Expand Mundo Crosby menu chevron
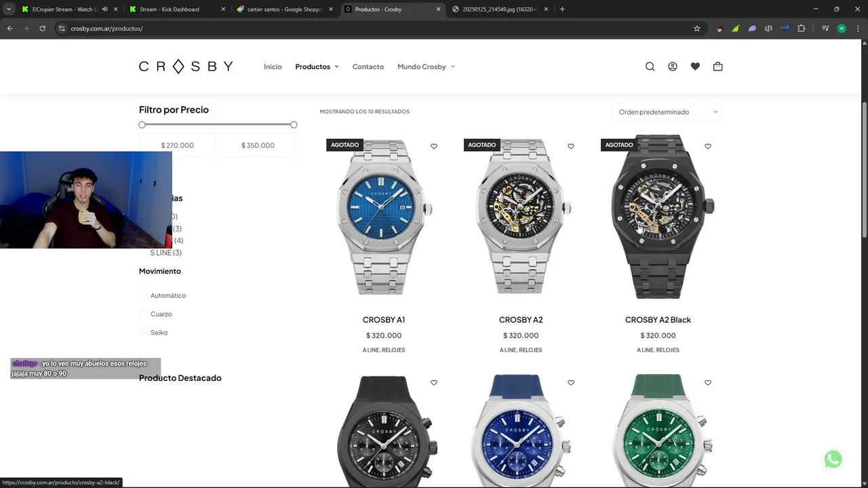 point(453,66)
